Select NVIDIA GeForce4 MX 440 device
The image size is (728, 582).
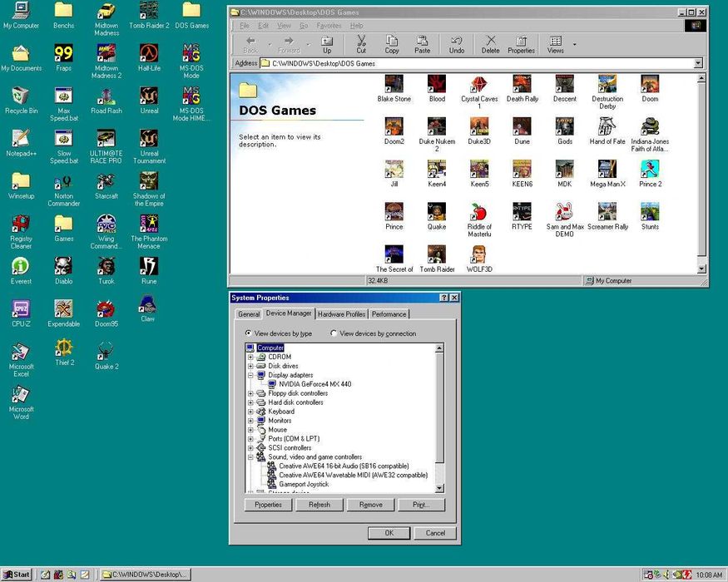(x=314, y=384)
